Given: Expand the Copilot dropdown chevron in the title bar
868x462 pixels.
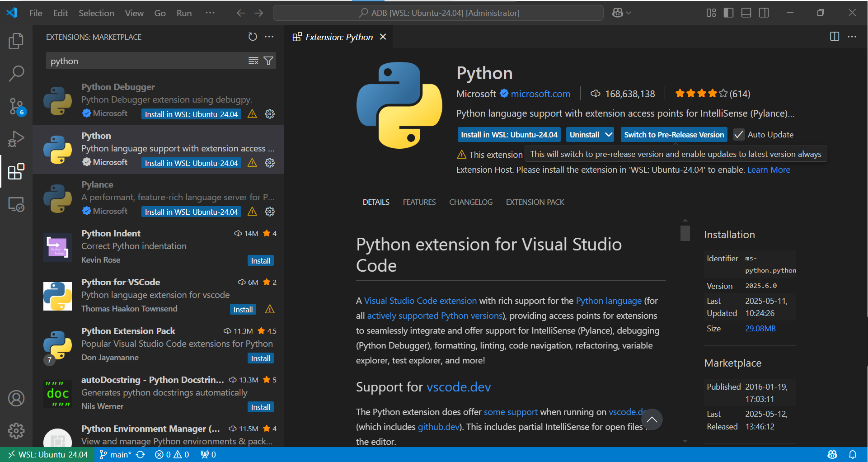Looking at the screenshot, I should (629, 13).
